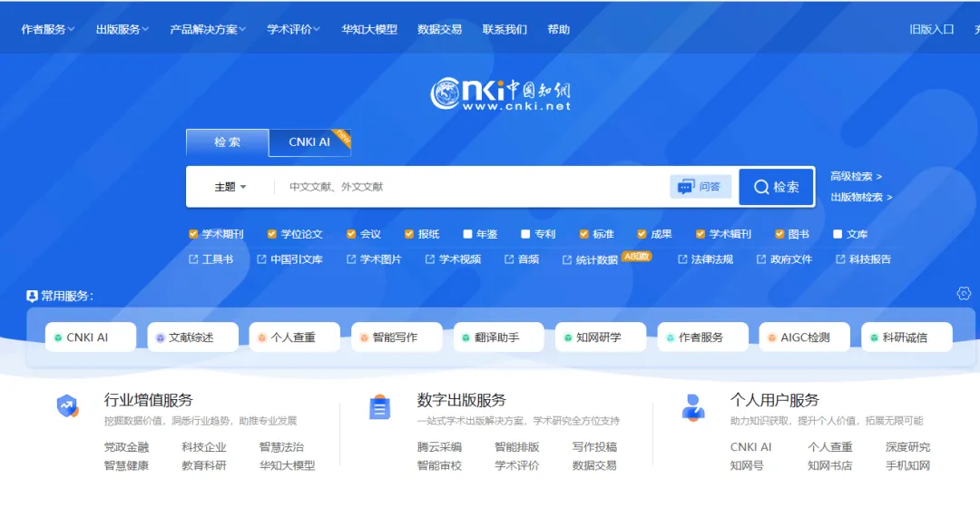Check the 专利 checkbox
This screenshot has width=980, height=508.
coord(525,234)
